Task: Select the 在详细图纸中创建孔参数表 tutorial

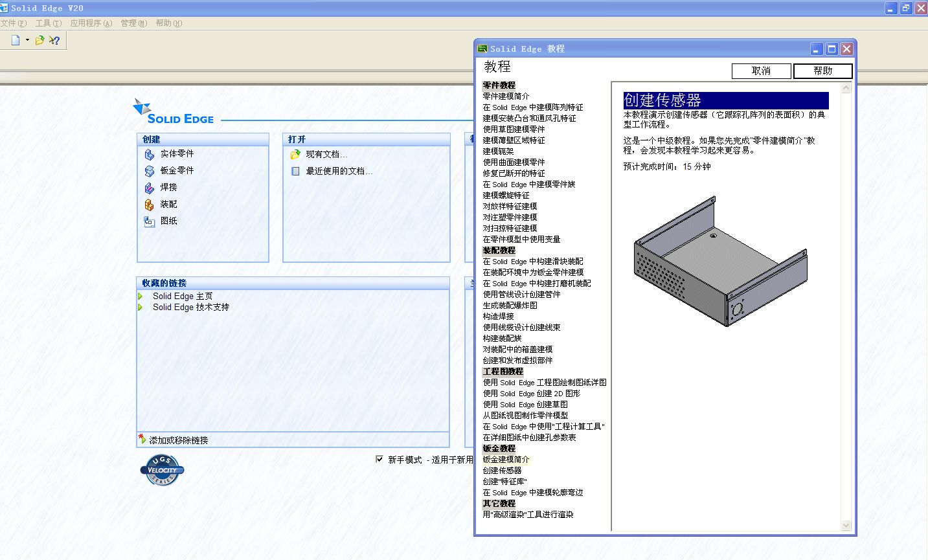Action: (529, 438)
